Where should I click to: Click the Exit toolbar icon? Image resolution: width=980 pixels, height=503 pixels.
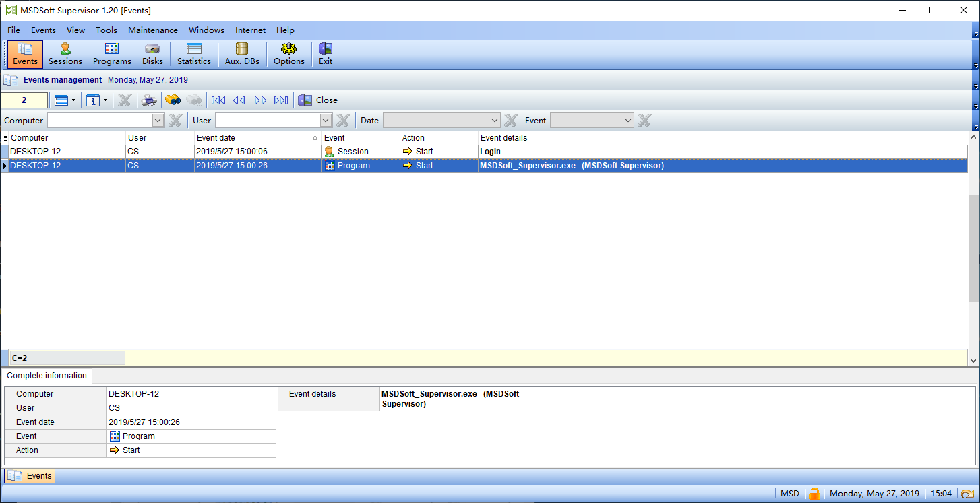[x=326, y=55]
